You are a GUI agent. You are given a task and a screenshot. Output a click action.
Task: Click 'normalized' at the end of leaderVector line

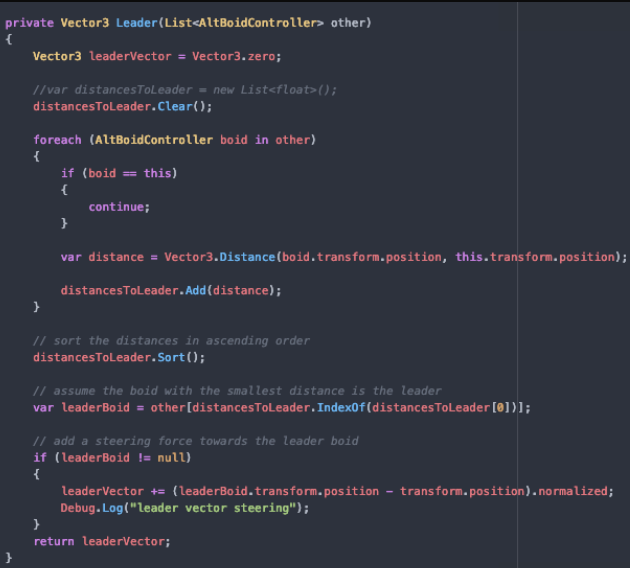(x=573, y=491)
